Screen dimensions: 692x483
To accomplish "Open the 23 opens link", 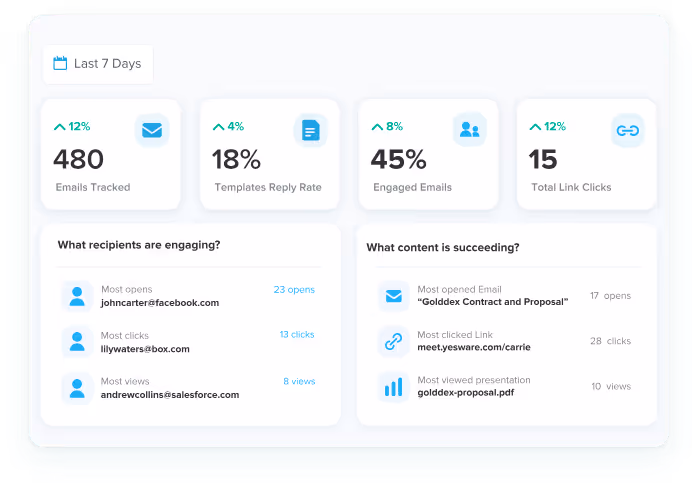I will tap(294, 290).
